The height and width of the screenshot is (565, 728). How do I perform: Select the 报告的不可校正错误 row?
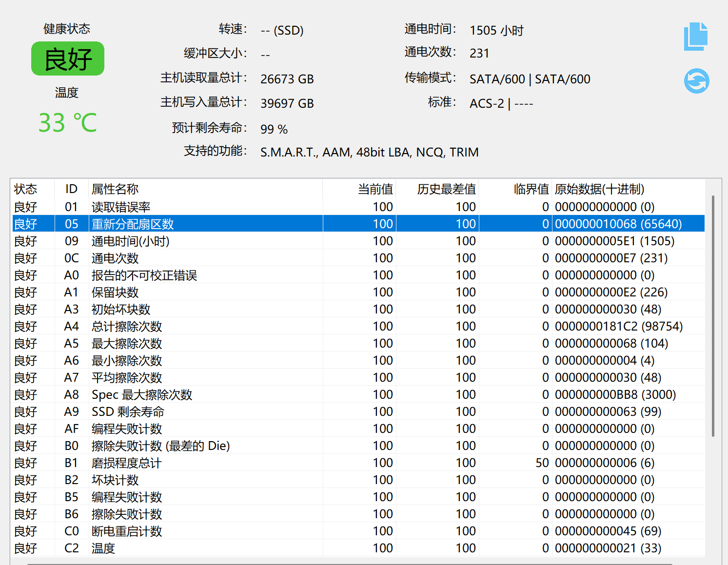[x=357, y=275]
